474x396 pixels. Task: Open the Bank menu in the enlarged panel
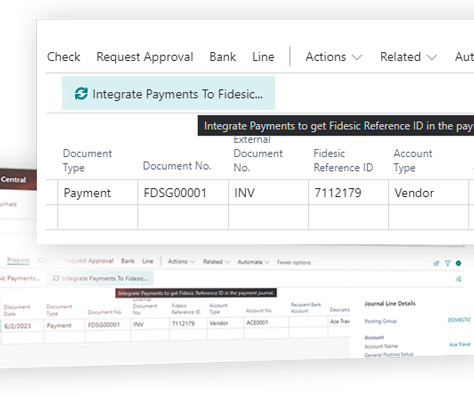(223, 57)
